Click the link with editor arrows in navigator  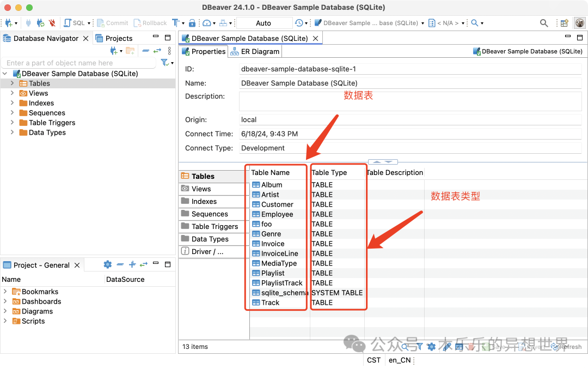(x=157, y=51)
